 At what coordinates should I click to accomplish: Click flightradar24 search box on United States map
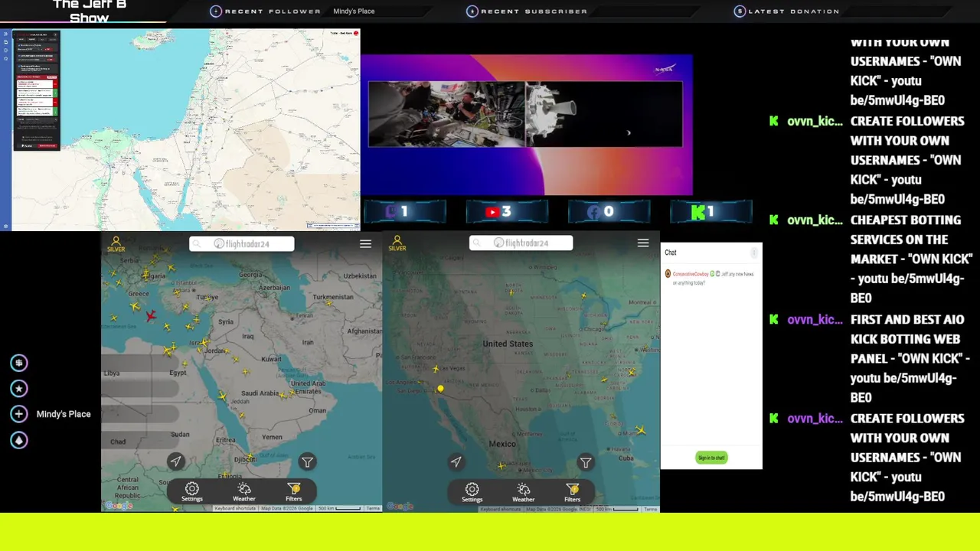[521, 243]
